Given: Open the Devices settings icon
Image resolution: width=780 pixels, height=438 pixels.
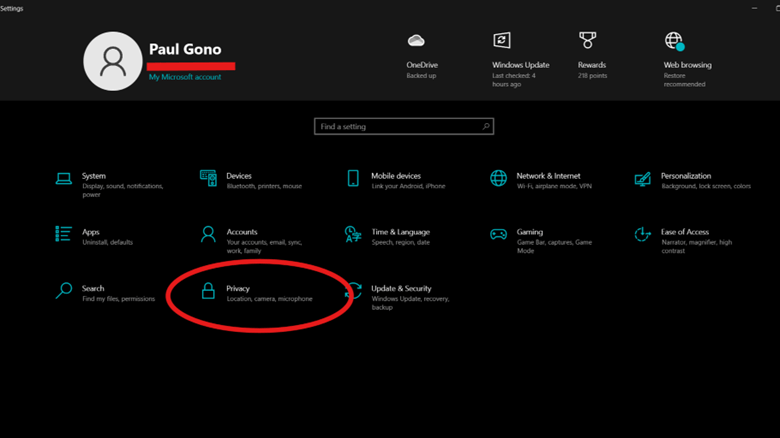Looking at the screenshot, I should 208,179.
